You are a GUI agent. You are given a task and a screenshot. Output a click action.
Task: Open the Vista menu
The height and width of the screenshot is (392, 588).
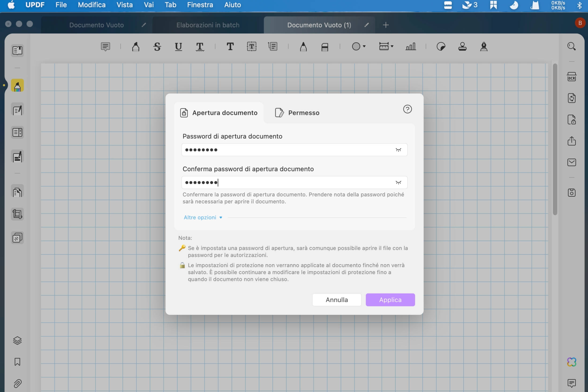tap(125, 5)
